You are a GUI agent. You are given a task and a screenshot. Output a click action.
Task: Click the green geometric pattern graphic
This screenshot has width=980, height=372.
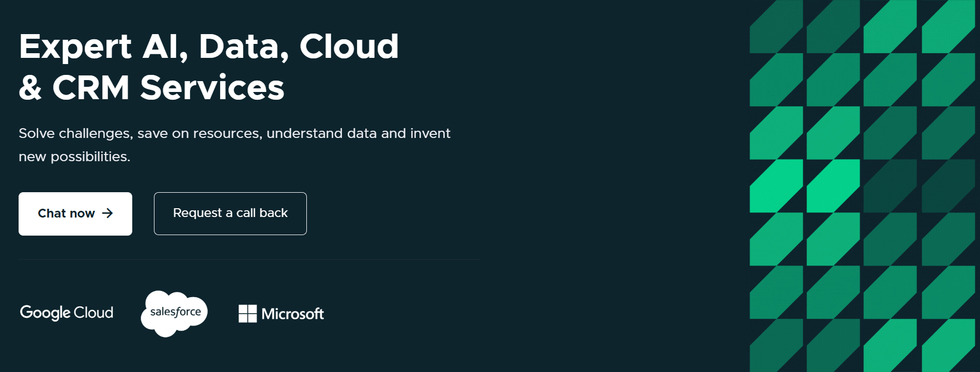click(x=862, y=186)
